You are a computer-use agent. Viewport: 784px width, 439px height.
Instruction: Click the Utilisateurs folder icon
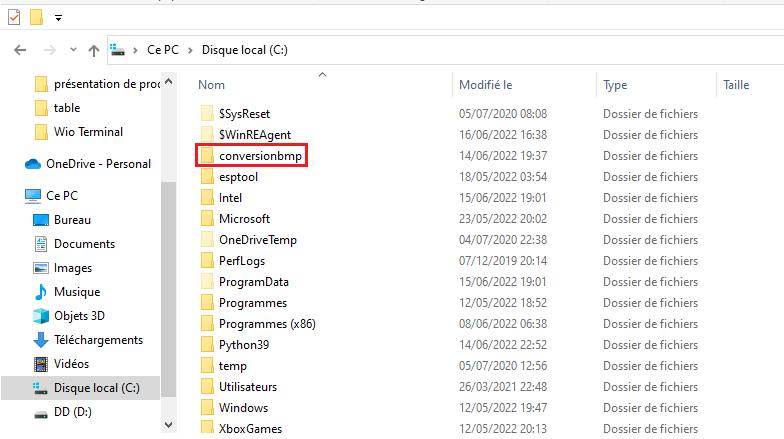(207, 387)
